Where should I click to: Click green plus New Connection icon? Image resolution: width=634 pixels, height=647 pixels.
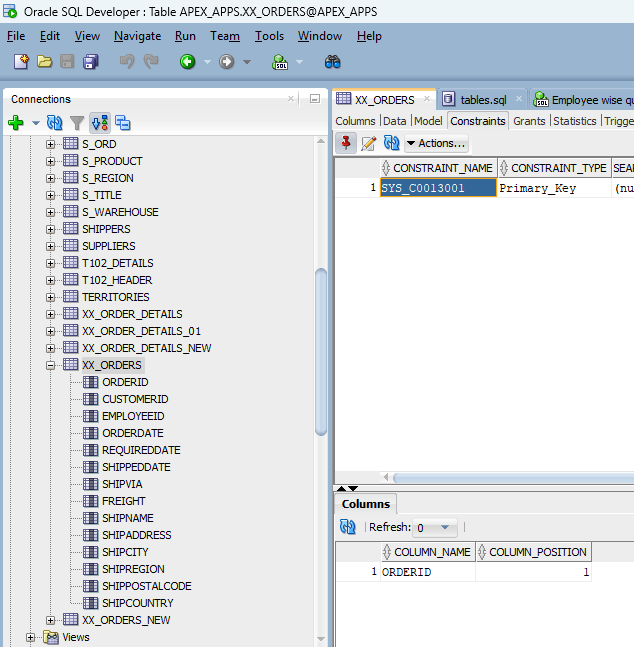pos(16,123)
